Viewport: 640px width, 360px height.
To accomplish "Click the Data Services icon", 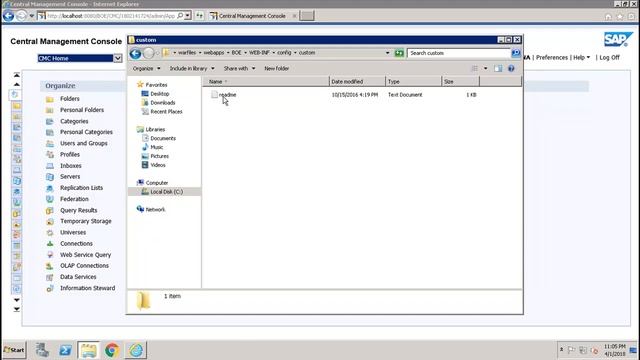I will tap(50, 277).
